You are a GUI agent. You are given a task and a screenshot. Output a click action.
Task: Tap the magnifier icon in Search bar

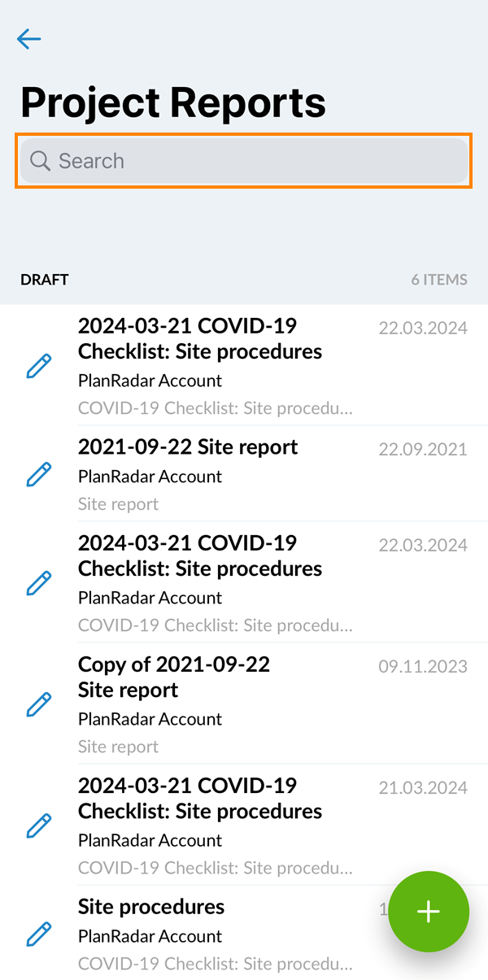tap(40, 160)
